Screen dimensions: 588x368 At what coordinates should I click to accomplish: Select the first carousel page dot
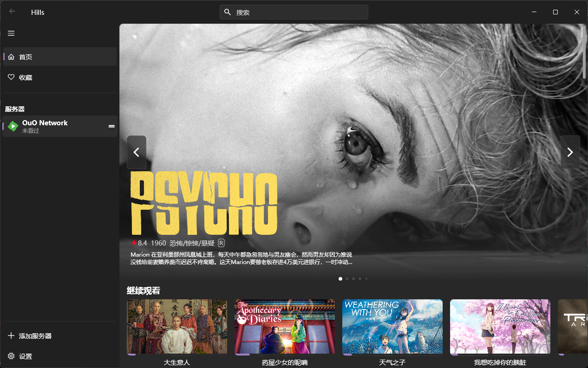pos(340,279)
